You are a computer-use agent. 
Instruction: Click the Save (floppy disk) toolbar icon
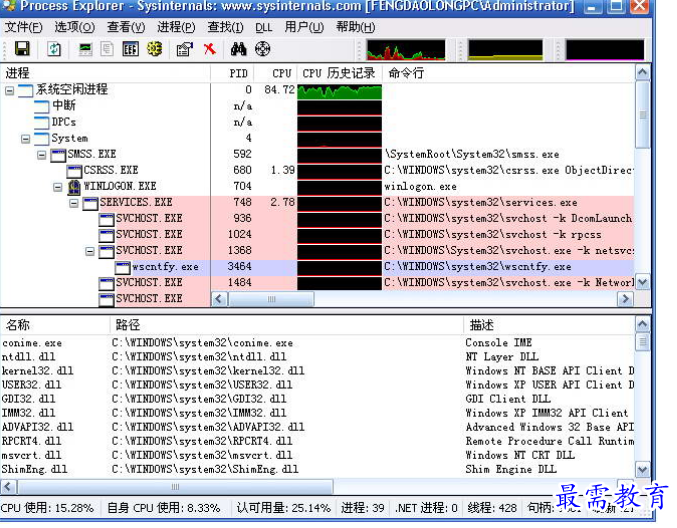(x=21, y=48)
